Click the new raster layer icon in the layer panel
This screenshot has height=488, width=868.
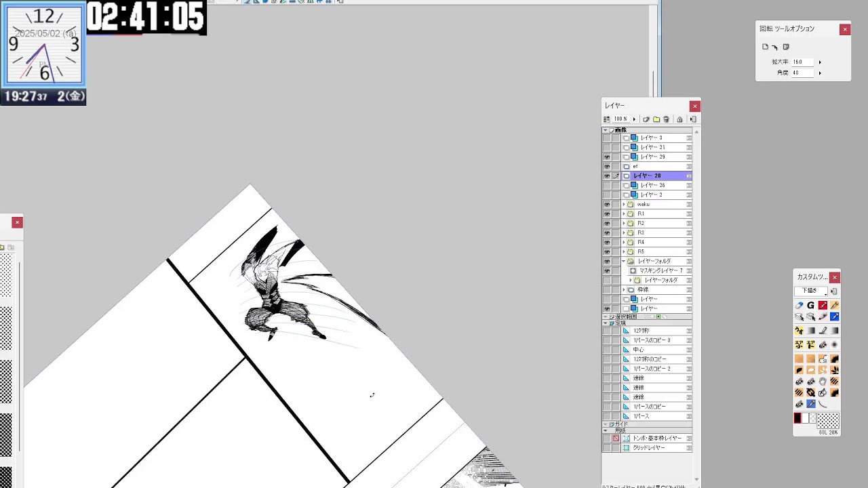[646, 119]
